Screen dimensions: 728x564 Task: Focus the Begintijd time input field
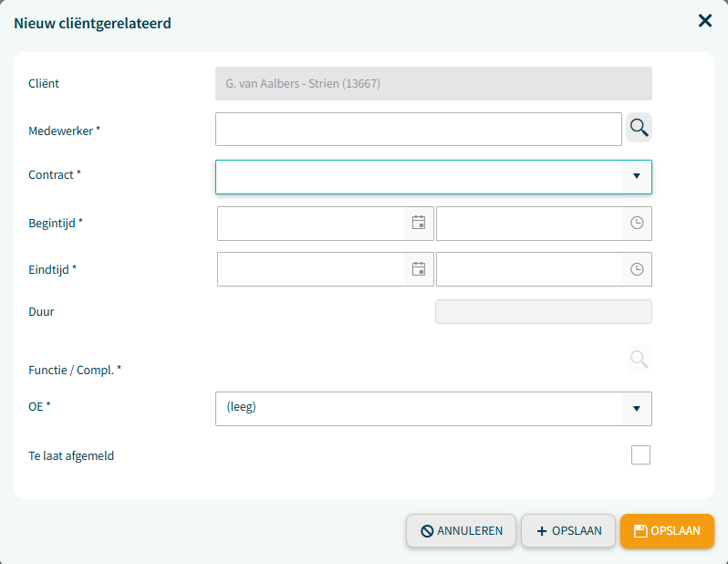(x=529, y=224)
